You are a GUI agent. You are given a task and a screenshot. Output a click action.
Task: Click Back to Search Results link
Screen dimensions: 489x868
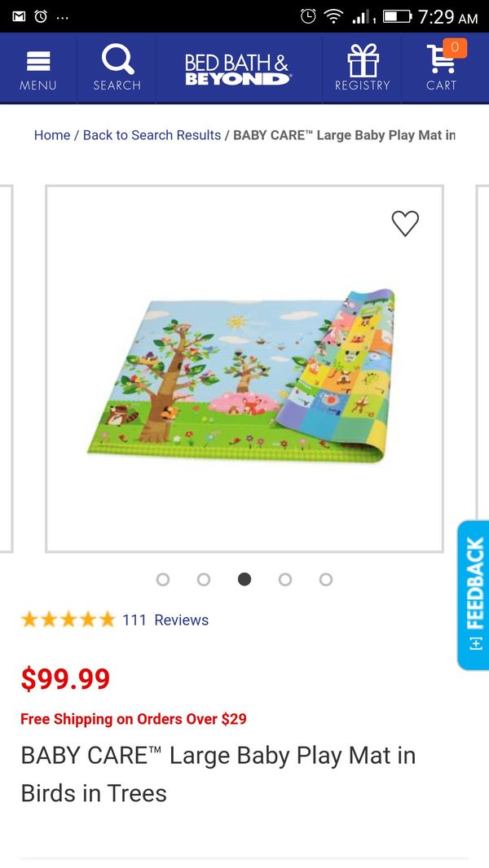(x=152, y=135)
